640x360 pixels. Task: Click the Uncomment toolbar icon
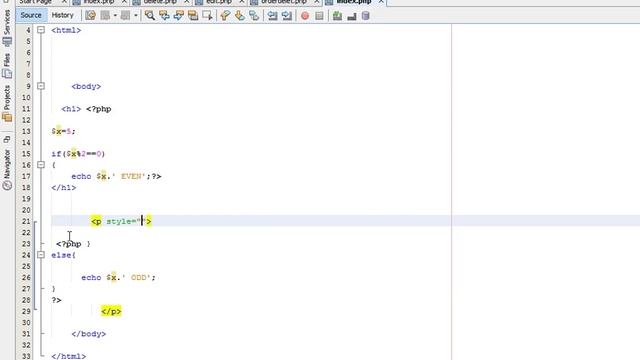click(351, 16)
